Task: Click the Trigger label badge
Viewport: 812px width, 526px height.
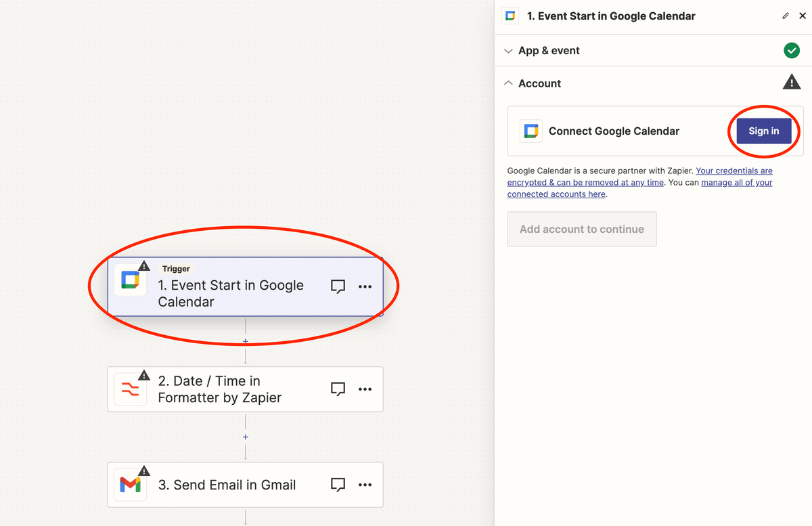Action: (176, 269)
